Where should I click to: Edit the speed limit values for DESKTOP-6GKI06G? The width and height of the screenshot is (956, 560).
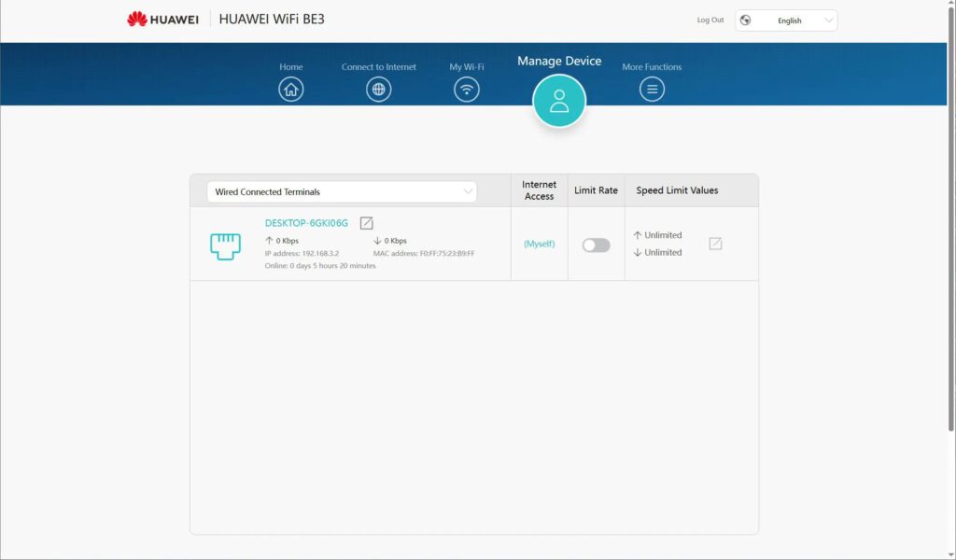[715, 244]
